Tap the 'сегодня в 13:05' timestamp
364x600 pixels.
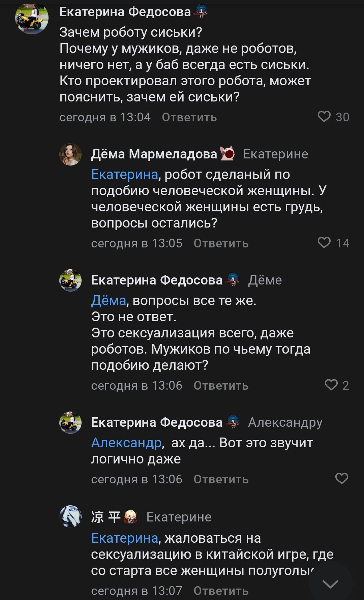[136, 243]
